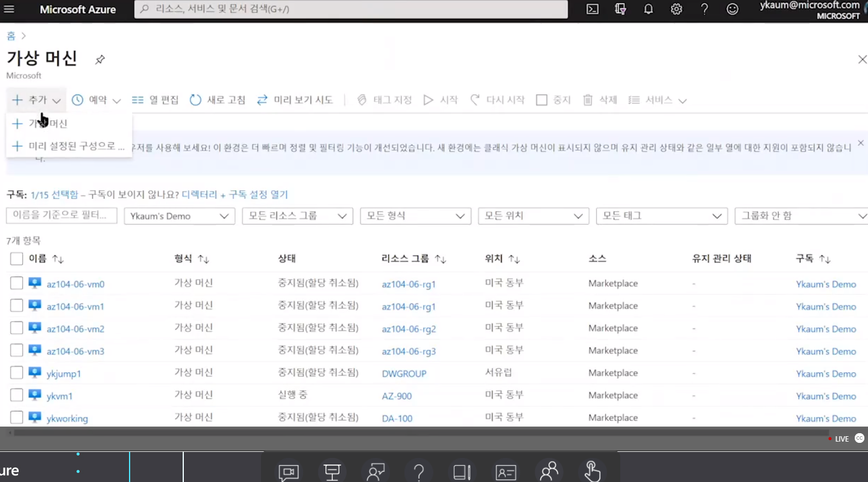Image resolution: width=868 pixels, height=482 pixels.
Task: Go to 홈 breadcrumb link
Action: tap(11, 36)
